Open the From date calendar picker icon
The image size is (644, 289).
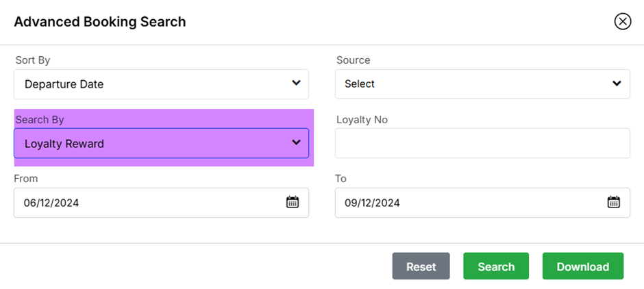(x=293, y=202)
